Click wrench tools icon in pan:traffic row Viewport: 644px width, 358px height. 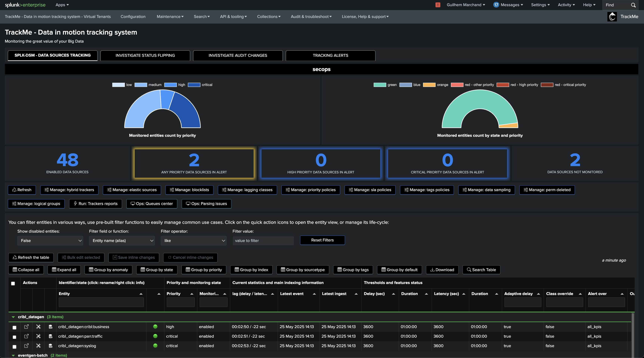coord(38,336)
